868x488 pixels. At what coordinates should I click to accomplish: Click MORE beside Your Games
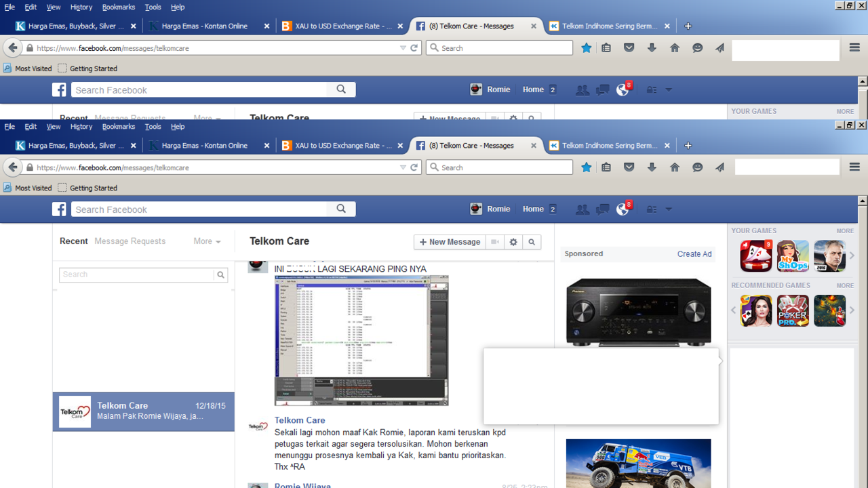845,231
